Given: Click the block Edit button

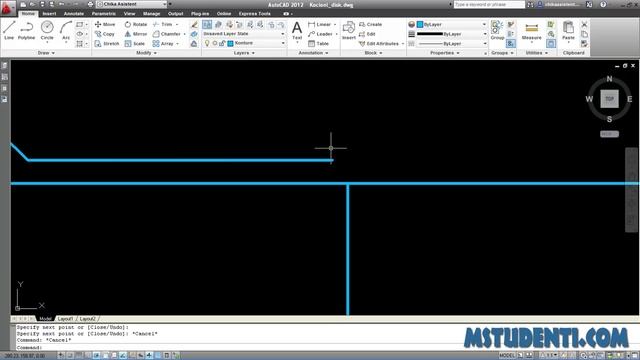Looking at the screenshot, I should pos(367,34).
